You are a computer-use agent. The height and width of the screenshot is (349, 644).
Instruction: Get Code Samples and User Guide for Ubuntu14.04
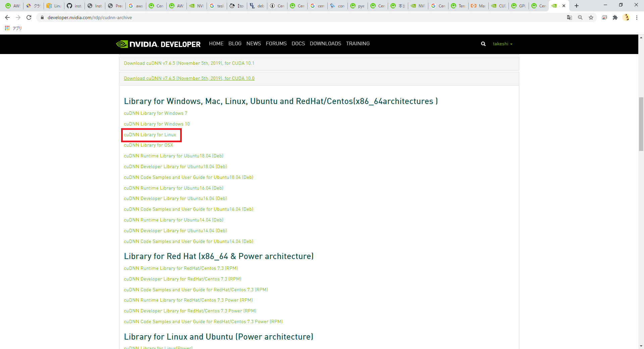click(x=189, y=242)
